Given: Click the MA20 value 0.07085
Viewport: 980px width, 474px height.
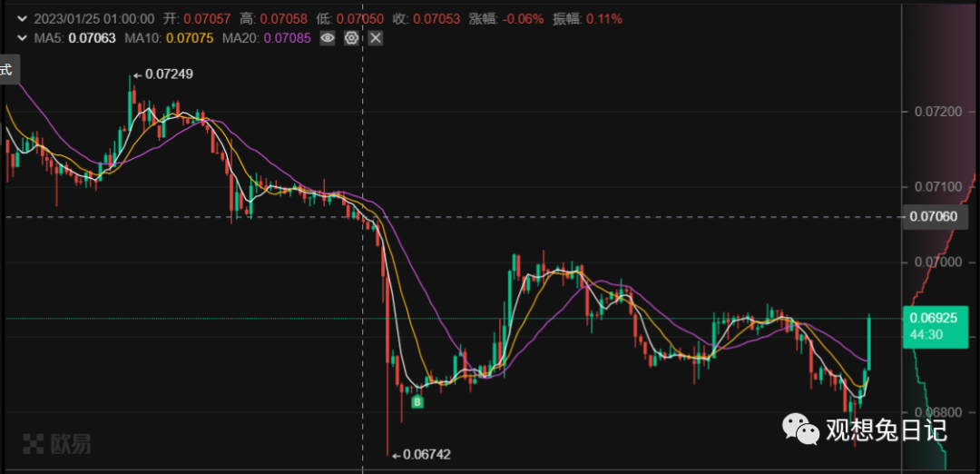Looking at the screenshot, I should tap(287, 38).
